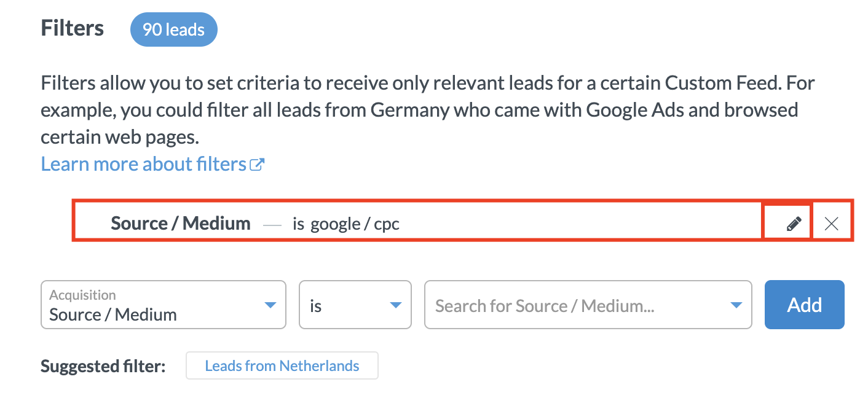868x398 pixels.
Task: Click the bold Source / Medium label in filter row
Action: (181, 223)
